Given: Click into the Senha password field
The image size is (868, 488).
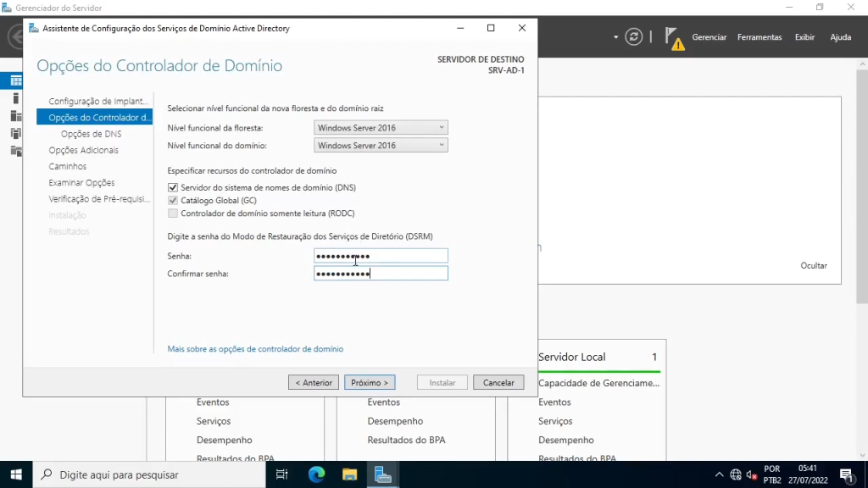Looking at the screenshot, I should coord(381,256).
